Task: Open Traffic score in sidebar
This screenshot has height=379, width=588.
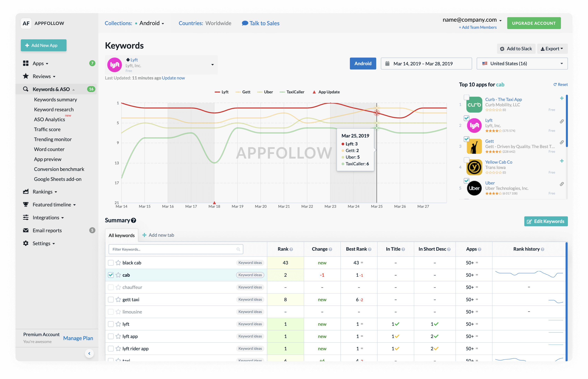Action: point(47,129)
